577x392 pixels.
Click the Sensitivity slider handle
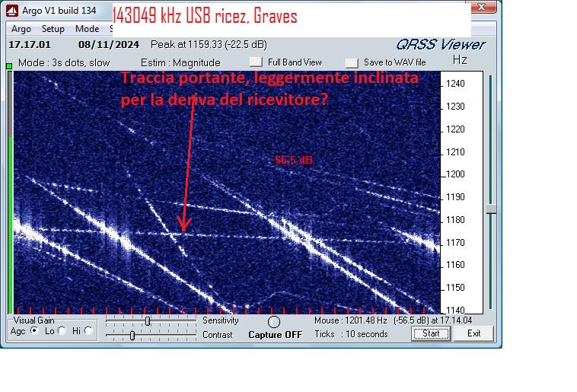147,321
